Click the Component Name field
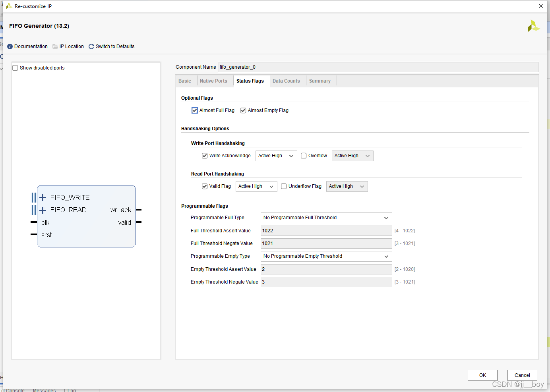The height and width of the screenshot is (392, 550). click(x=378, y=67)
